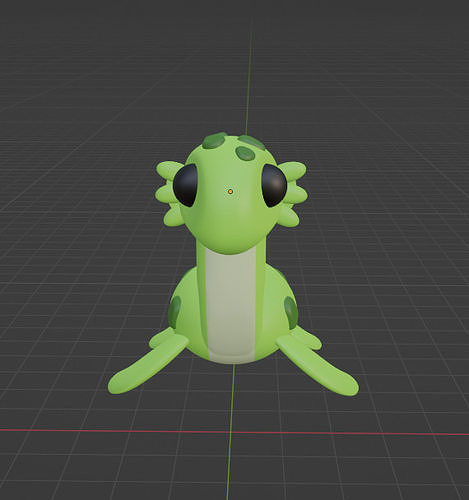Select the white belly stripe
This screenshot has width=469, height=500.
tap(231, 305)
